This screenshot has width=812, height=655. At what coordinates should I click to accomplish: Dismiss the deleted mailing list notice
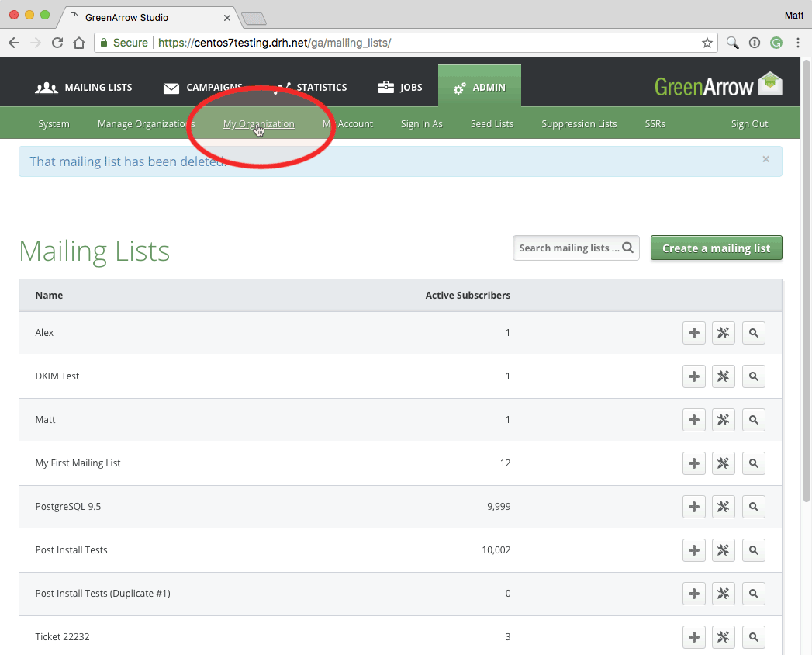click(766, 159)
